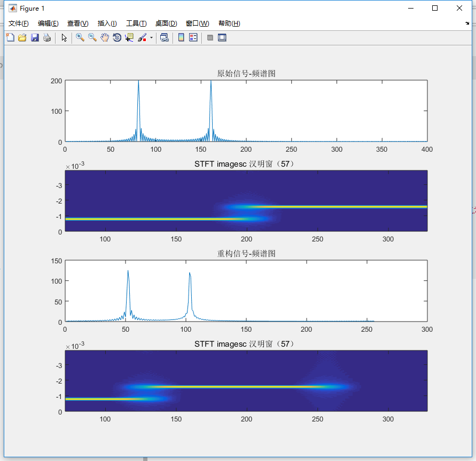
Task: Open the 工具(T) menu
Action: point(136,23)
